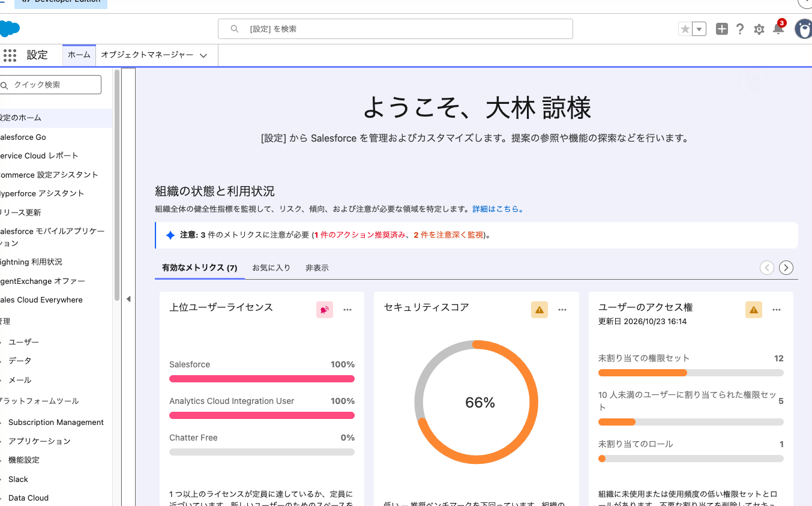Collapse the sidebar with the triangle handle

[x=128, y=299]
